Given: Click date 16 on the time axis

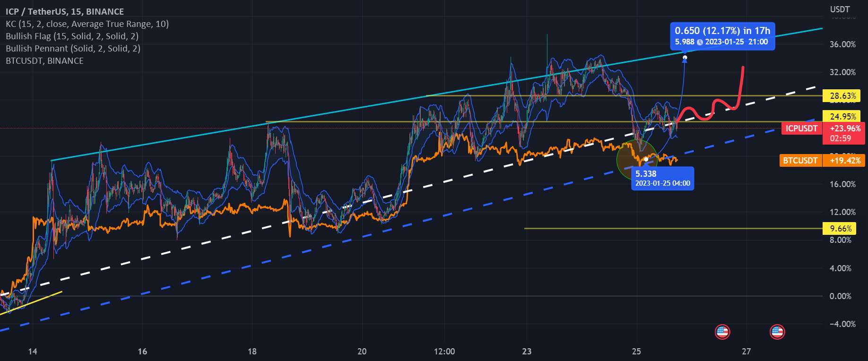Looking at the screenshot, I should 142,351.
